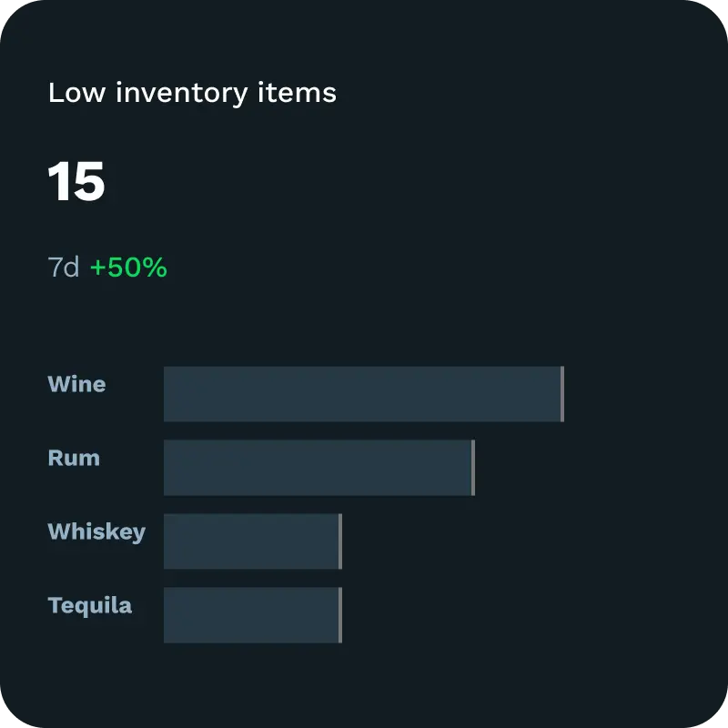728x728 pixels.
Task: Click the Low inventory items title
Action: 192,93
